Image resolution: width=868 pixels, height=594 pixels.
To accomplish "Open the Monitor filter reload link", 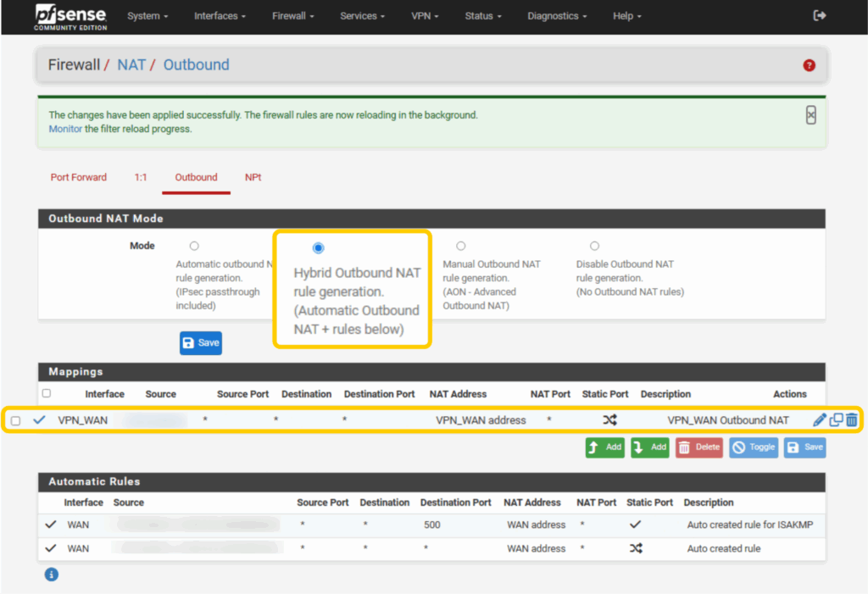I will [x=65, y=129].
